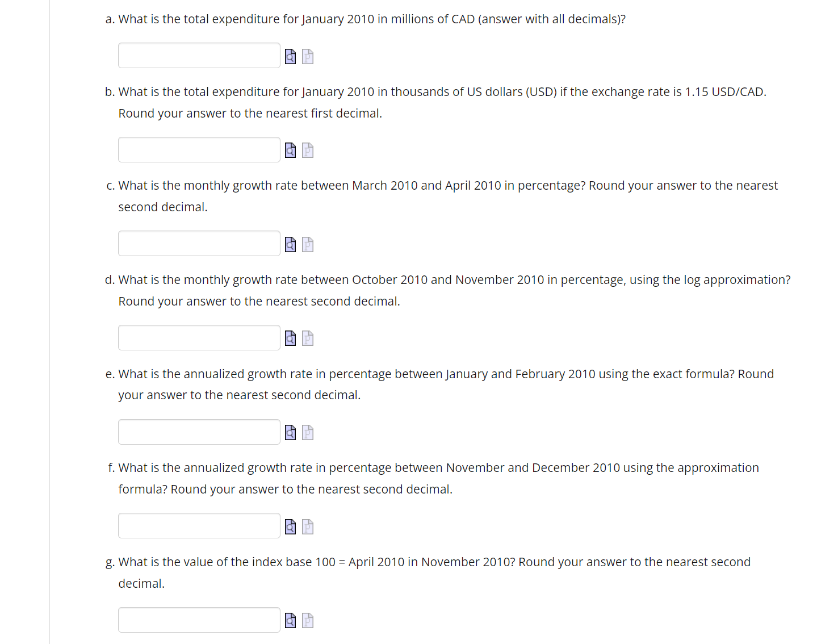This screenshot has width=817, height=644.
Task: Click the answer box for the March-April growth question
Action: click(199, 243)
